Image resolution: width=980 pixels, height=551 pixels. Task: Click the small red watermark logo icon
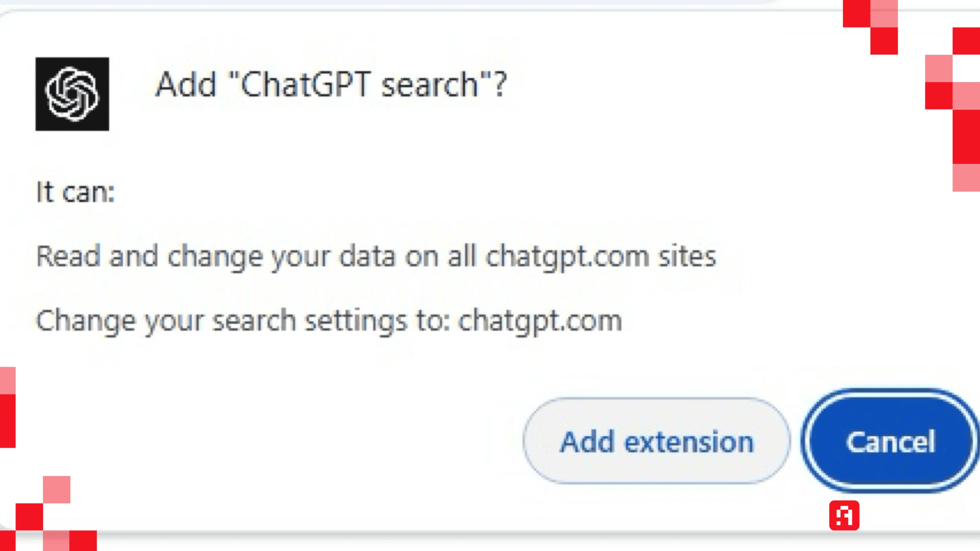(844, 515)
